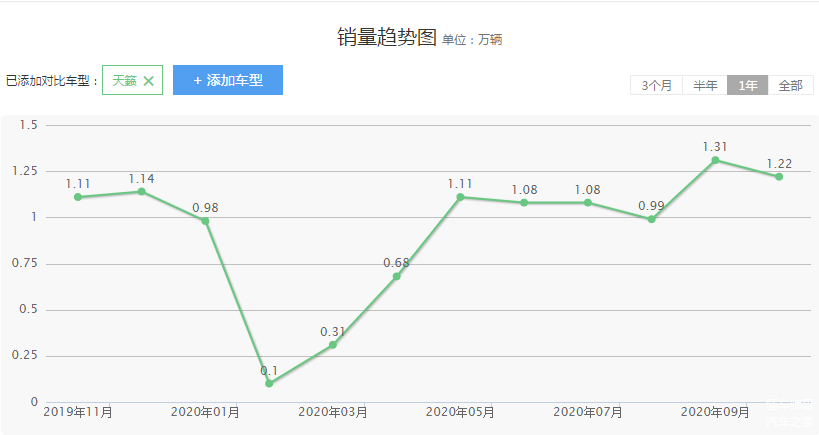Click the 1.11 data point at 2020年05月
Viewport: 819px width, 435px height.
(x=460, y=197)
